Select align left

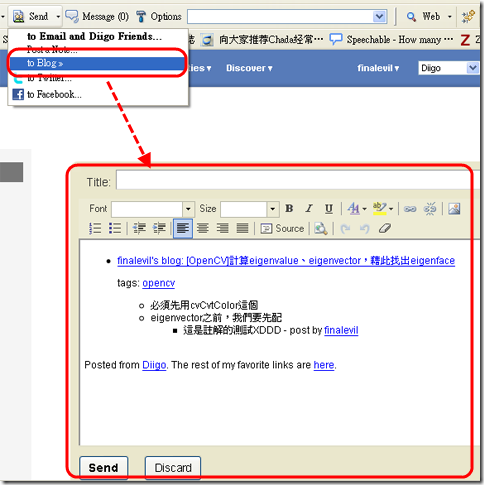pyautogui.click(x=183, y=229)
